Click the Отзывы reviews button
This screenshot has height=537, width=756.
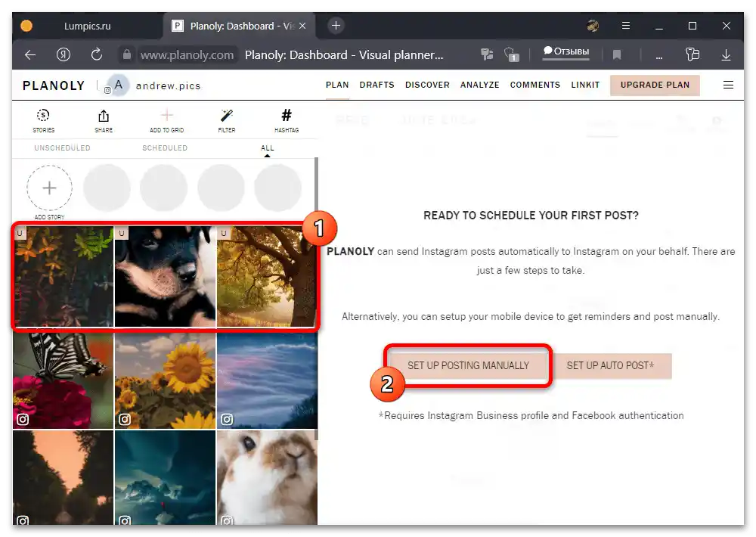point(566,51)
